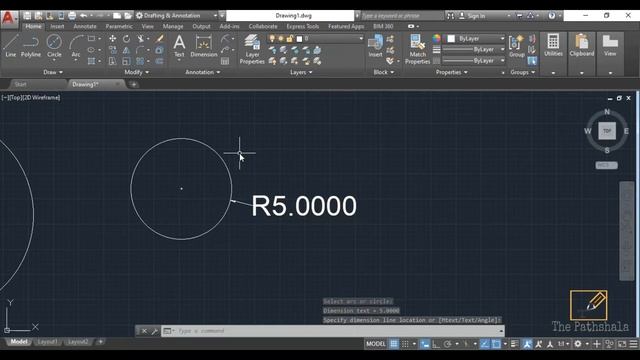Insert a Table from Annotation panel
Screen dimensions: 640x360
225,61
